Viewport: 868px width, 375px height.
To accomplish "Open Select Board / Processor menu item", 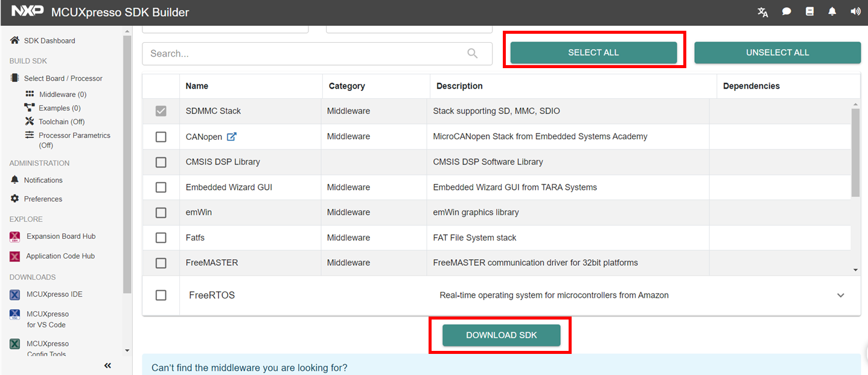I will (63, 78).
